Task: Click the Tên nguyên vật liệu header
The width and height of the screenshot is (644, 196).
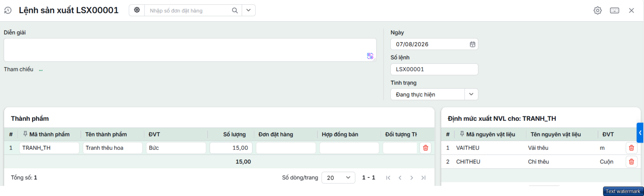Action: pyautogui.click(x=555, y=135)
